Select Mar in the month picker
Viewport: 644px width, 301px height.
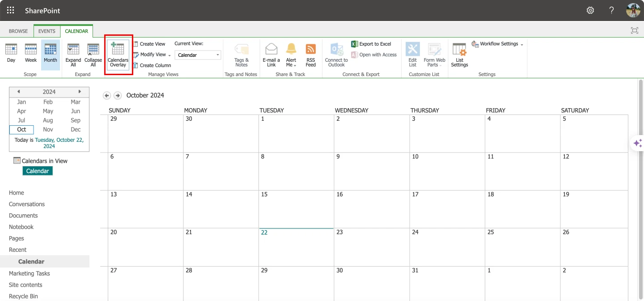click(76, 102)
